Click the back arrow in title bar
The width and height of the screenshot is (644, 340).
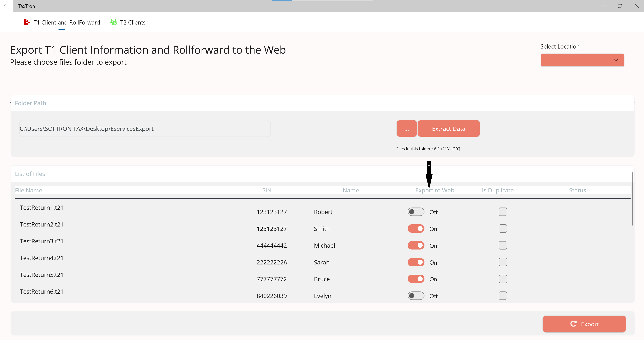(x=7, y=6)
